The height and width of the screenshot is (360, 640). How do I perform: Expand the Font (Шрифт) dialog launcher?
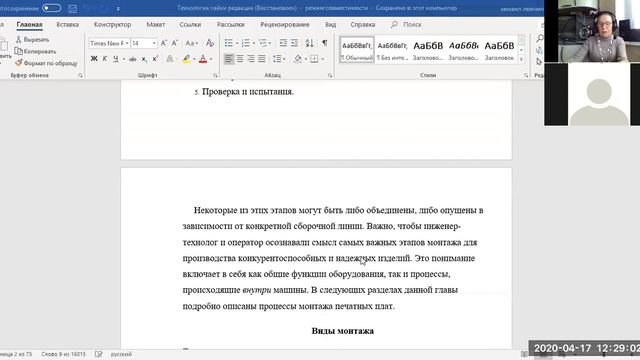pyautogui.click(x=215, y=76)
